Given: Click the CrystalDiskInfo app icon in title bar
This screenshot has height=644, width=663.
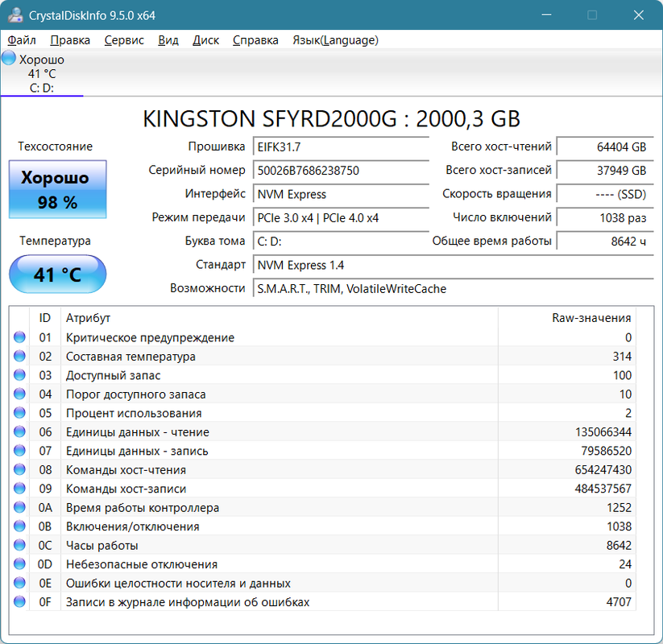Looking at the screenshot, I should [15, 14].
